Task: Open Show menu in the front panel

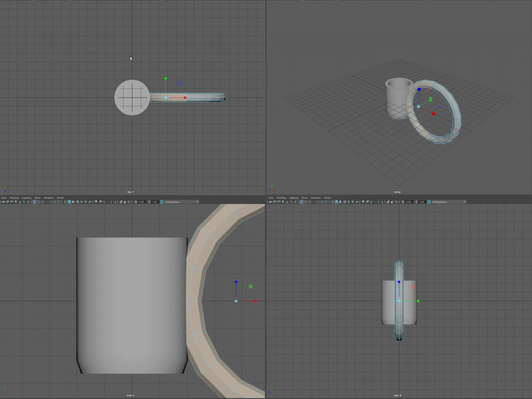Action: tap(37, 198)
